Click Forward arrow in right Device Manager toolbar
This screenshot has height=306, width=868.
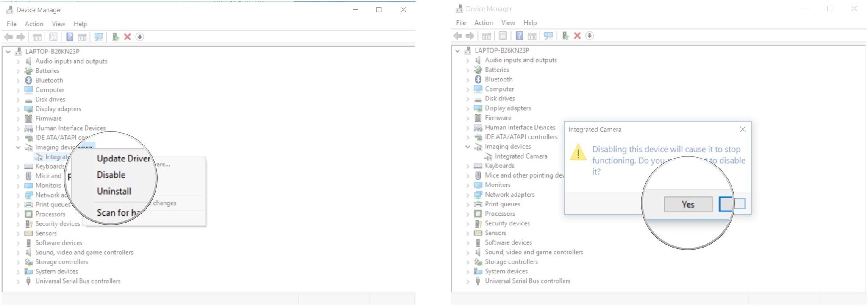470,36
